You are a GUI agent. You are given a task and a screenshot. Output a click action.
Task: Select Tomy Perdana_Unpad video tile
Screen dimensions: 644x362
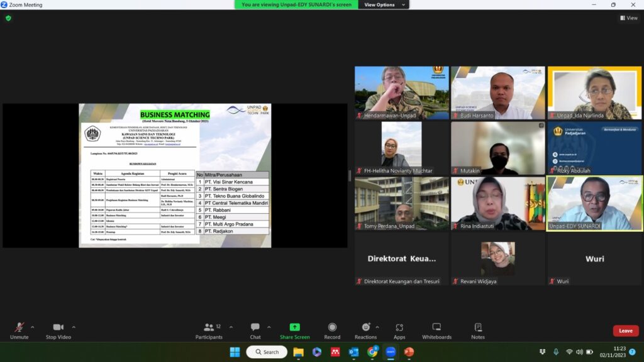tap(402, 204)
